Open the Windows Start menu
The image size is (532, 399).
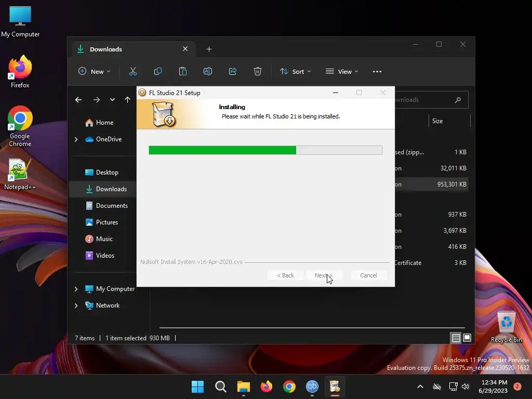click(197, 387)
